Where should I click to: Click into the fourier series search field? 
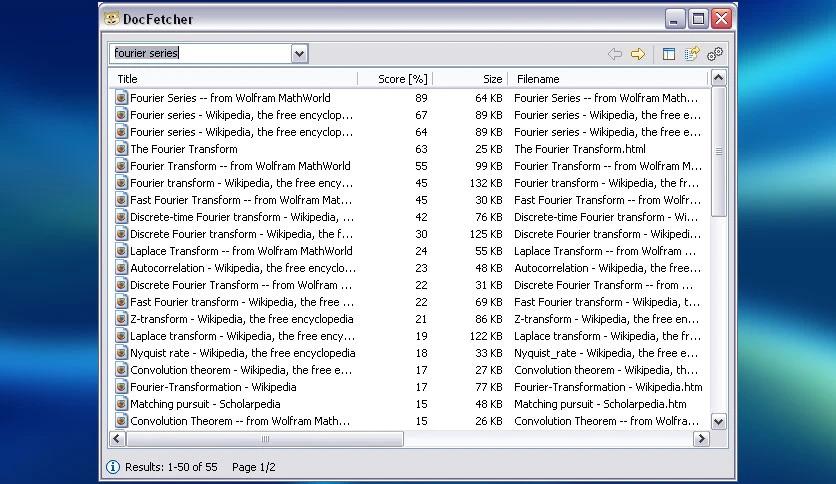tap(200, 53)
